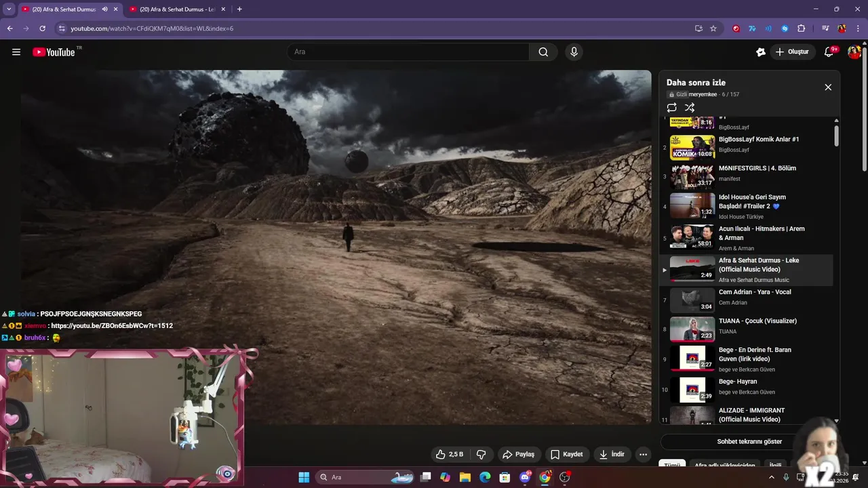868x488 pixels.
Task: Open Discord from taskbar
Action: click(525, 477)
